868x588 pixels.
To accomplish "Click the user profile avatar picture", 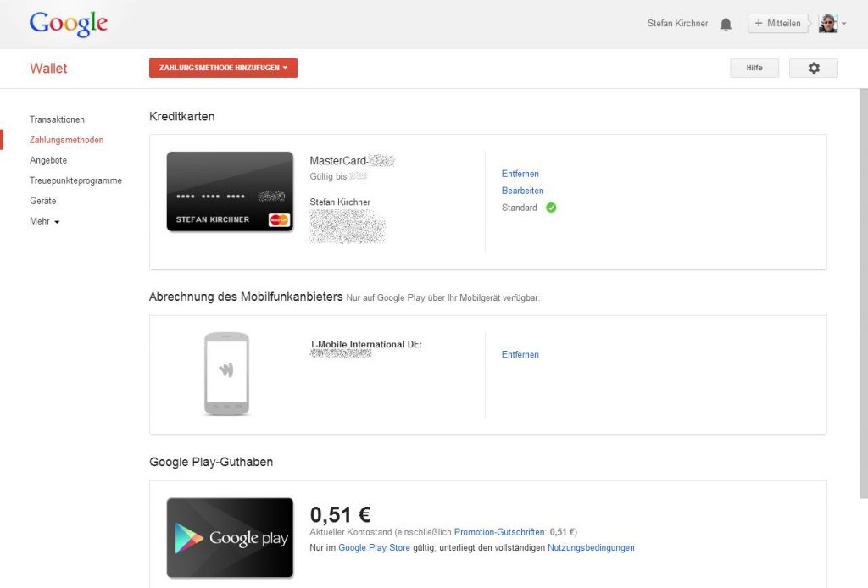I will (x=828, y=23).
